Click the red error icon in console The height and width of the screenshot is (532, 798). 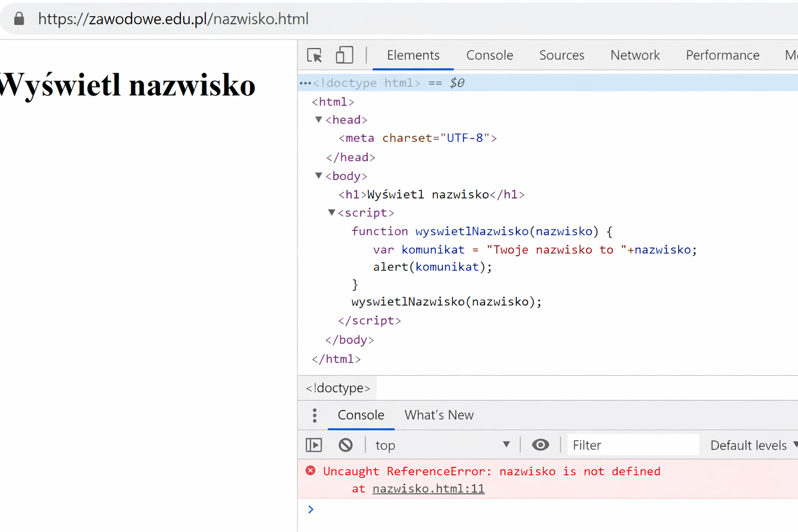[311, 471]
